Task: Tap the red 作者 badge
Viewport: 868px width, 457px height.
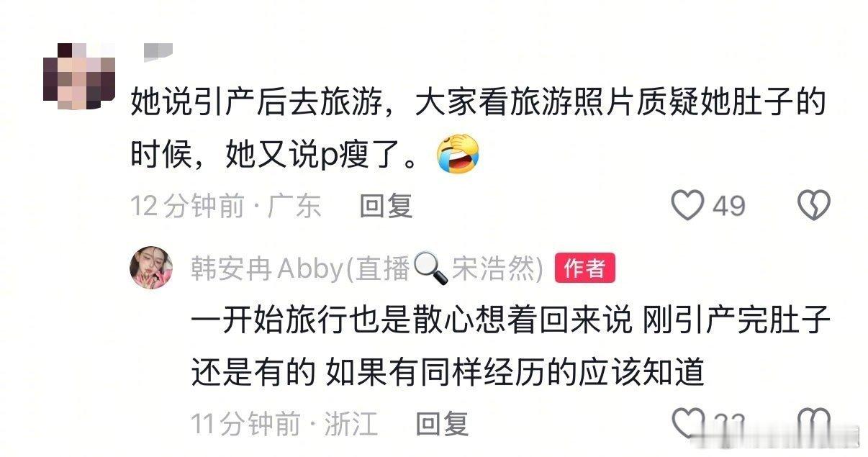Action: [x=585, y=268]
